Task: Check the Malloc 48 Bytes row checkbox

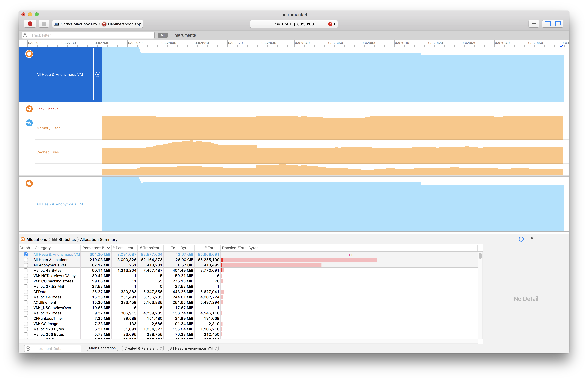Action: [x=26, y=270]
